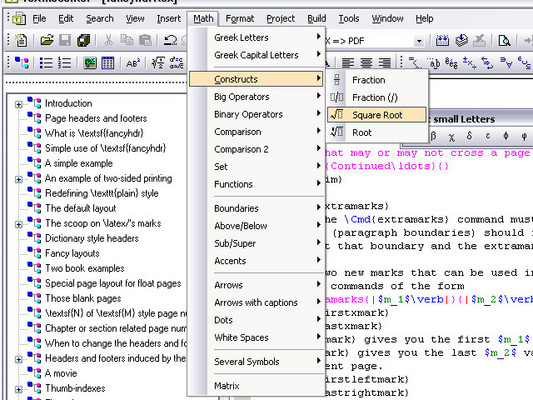Click the root-fraction math icon
This screenshot has height=400, width=533.
tap(158, 63)
